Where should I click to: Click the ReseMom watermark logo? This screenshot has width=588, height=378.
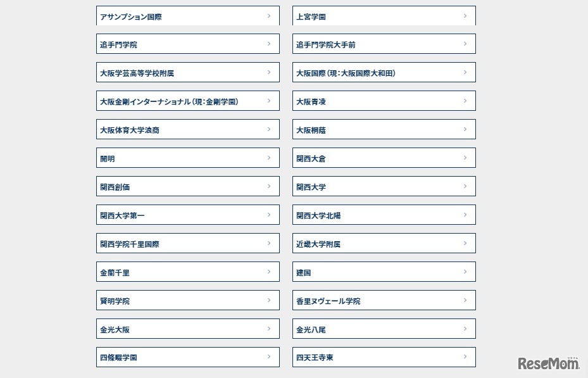pos(549,363)
